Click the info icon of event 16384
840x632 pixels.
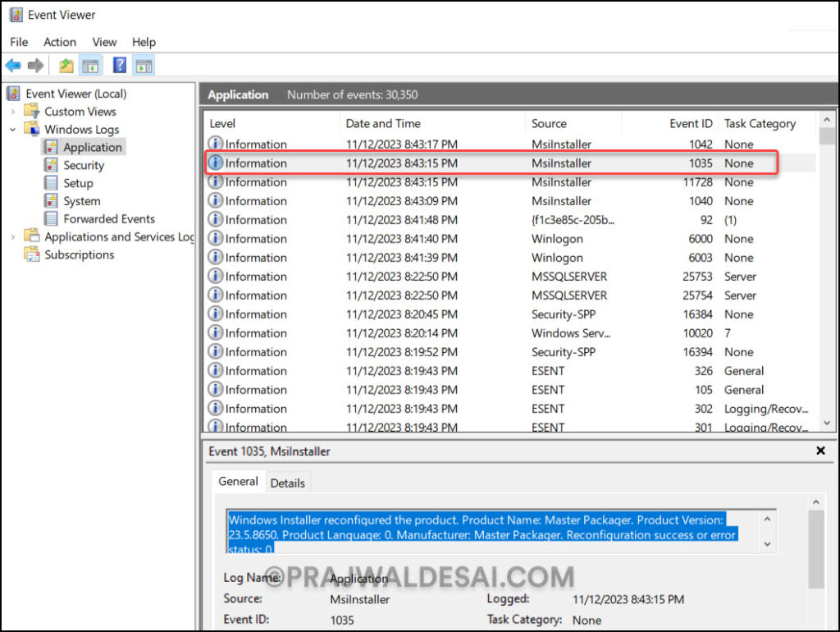pos(216,314)
